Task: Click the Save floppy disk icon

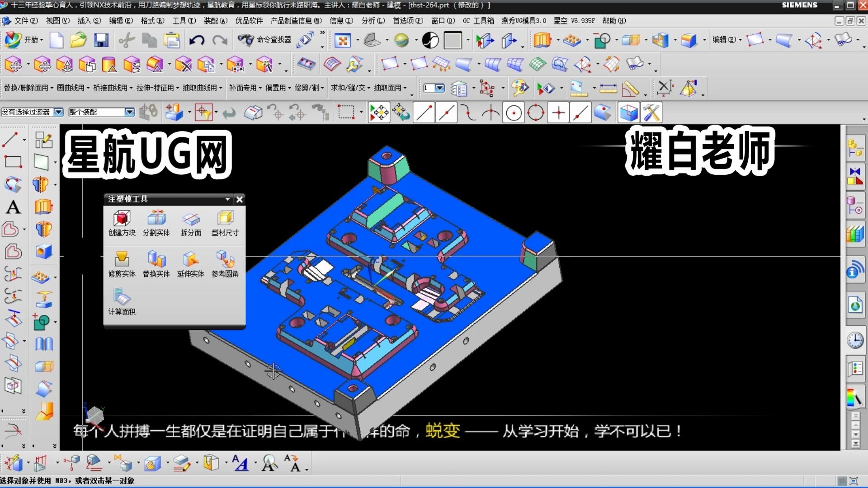Action: [101, 40]
